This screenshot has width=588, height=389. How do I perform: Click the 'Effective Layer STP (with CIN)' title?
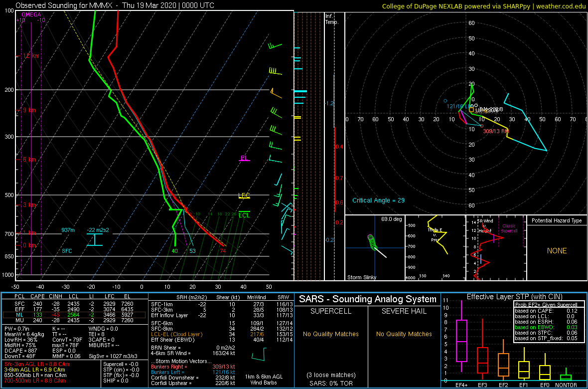tap(514, 297)
